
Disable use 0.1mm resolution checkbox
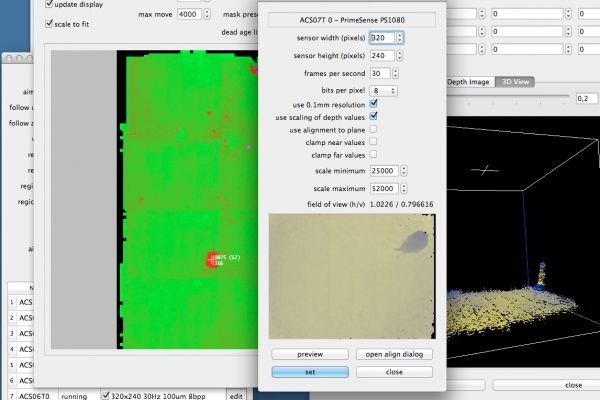374,103
